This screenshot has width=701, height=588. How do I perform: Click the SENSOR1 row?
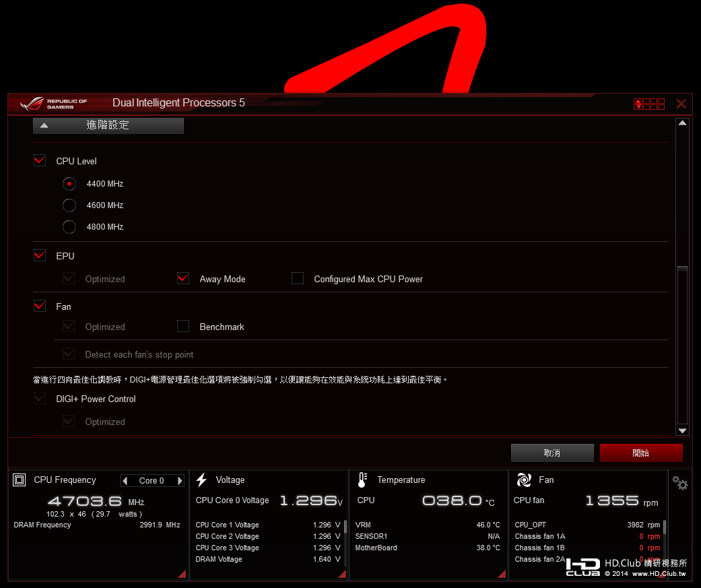coord(428,536)
